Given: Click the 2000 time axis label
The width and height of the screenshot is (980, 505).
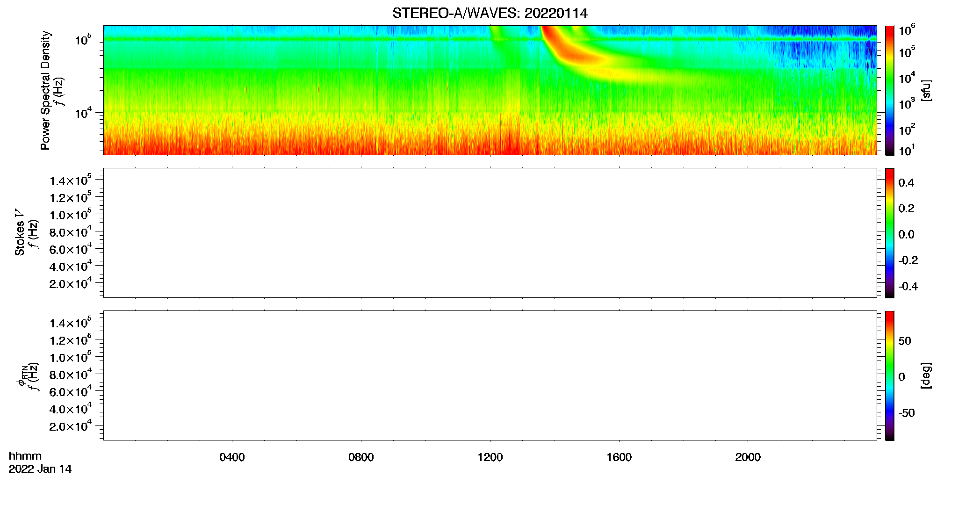Looking at the screenshot, I should click(748, 457).
